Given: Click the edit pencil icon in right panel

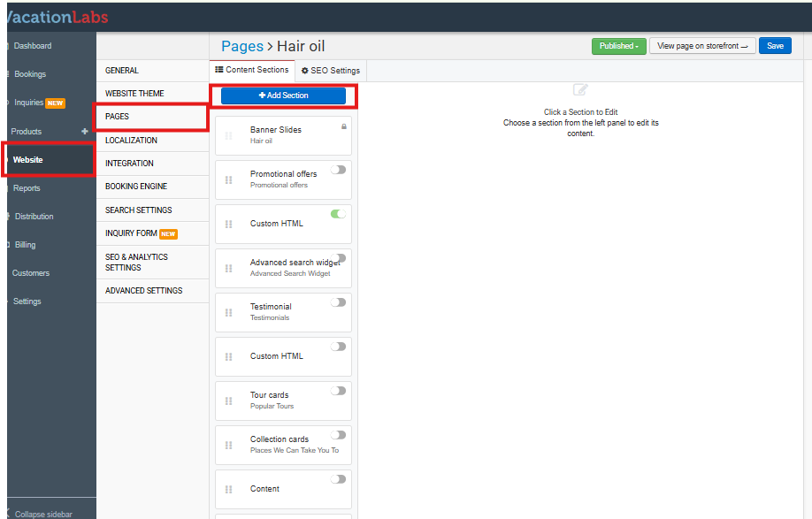Looking at the screenshot, I should (x=580, y=89).
